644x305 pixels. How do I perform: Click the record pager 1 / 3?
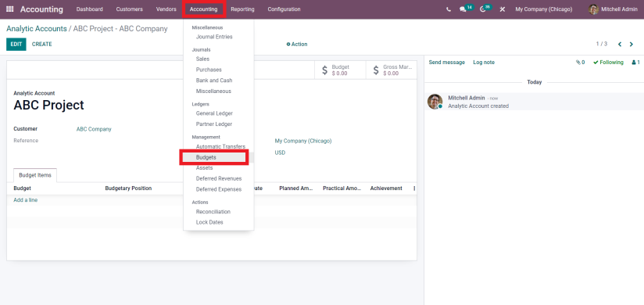click(602, 44)
